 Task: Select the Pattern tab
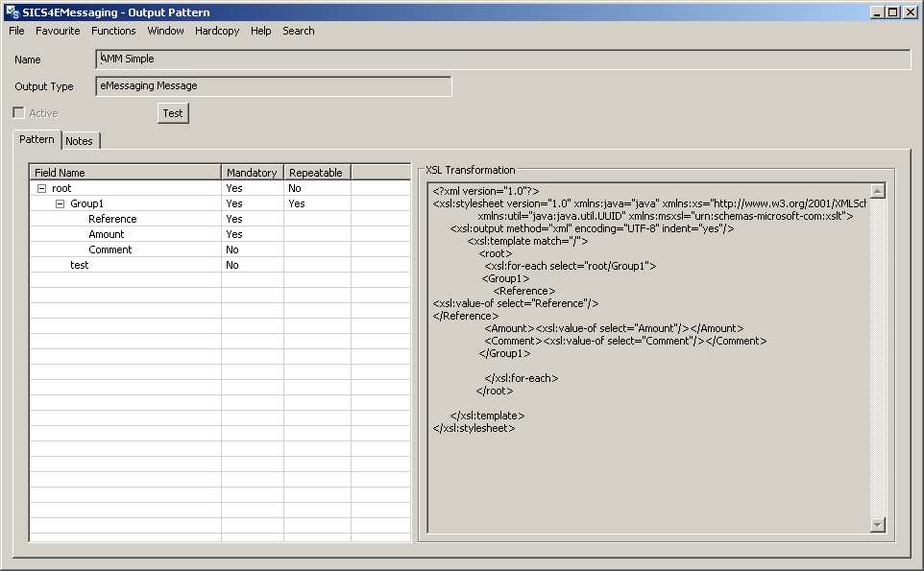37,140
